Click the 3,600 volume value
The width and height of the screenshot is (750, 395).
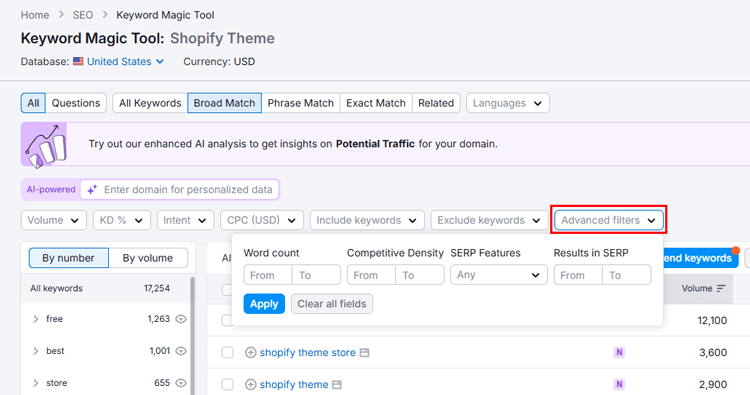(x=713, y=352)
